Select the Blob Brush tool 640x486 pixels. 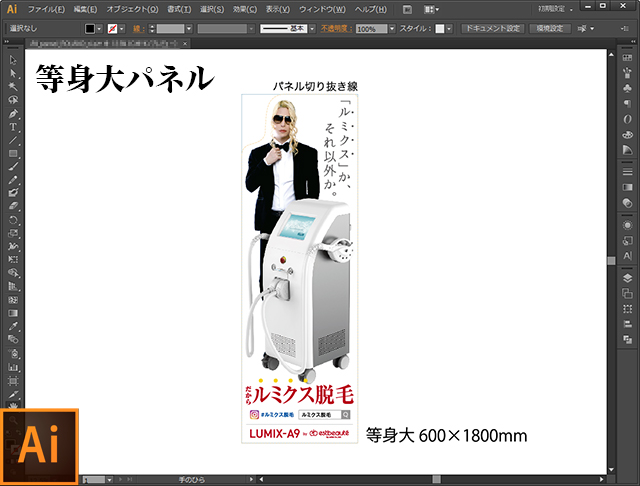13,193
